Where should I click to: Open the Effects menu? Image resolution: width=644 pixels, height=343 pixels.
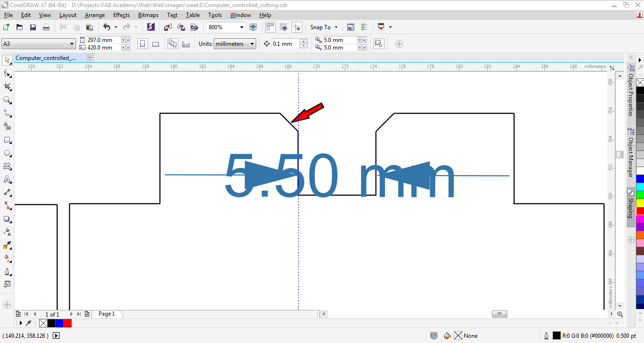click(121, 15)
